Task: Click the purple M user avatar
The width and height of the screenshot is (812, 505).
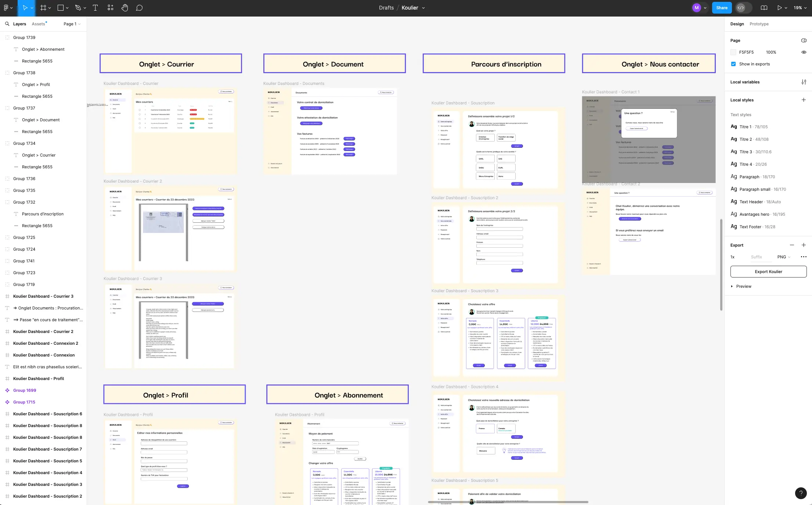Action: pyautogui.click(x=696, y=8)
